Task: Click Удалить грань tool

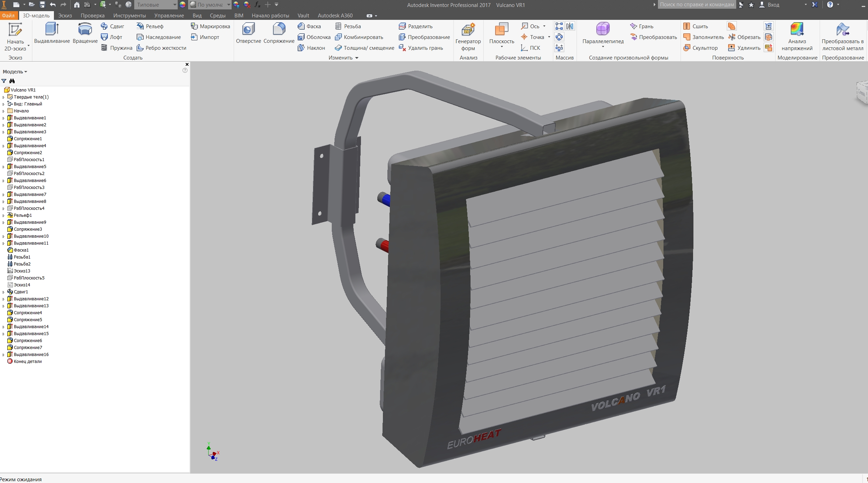Action: tap(421, 48)
